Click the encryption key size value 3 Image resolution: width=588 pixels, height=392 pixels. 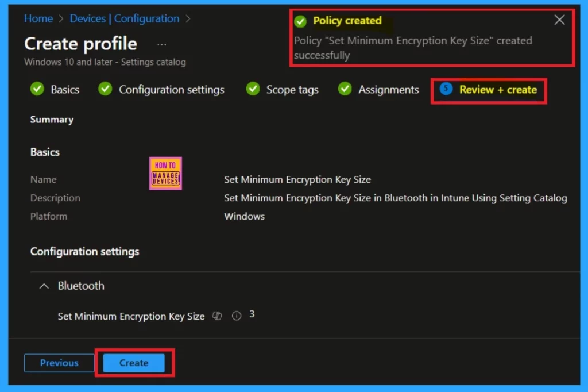[x=252, y=314]
